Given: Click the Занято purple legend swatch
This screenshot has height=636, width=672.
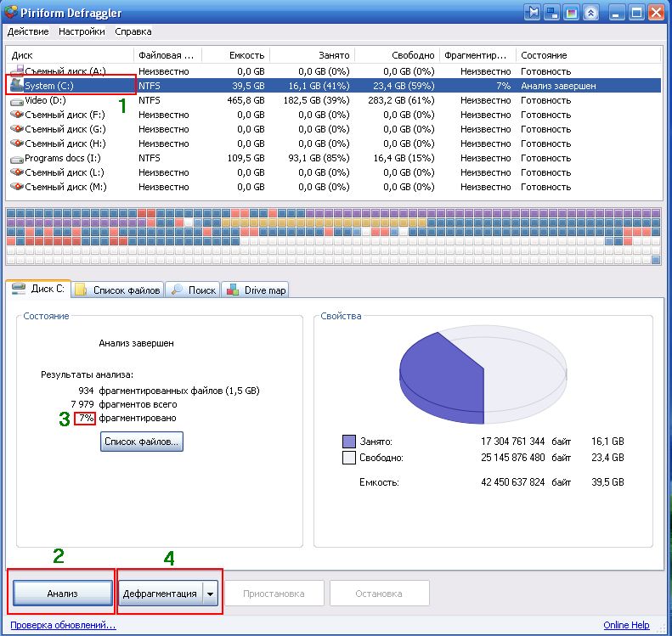Looking at the screenshot, I should (x=349, y=442).
